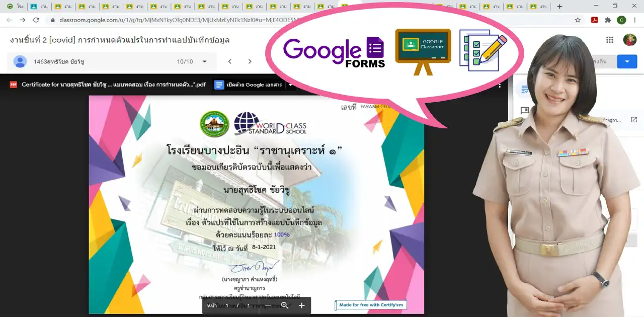This screenshot has width=644, height=317.
Task: Click the World-Class Standard School logo
Action: point(270,124)
